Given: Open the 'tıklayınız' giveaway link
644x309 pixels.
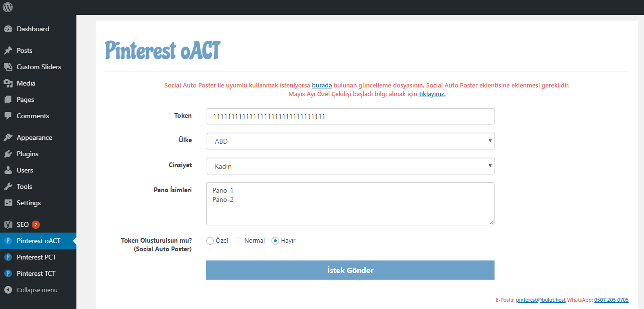Looking at the screenshot, I should point(432,94).
